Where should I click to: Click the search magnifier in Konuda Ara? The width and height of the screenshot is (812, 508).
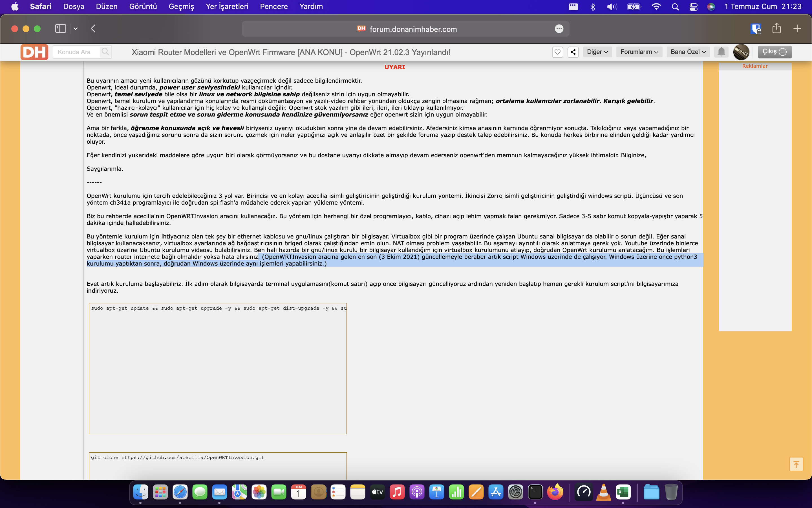[105, 52]
